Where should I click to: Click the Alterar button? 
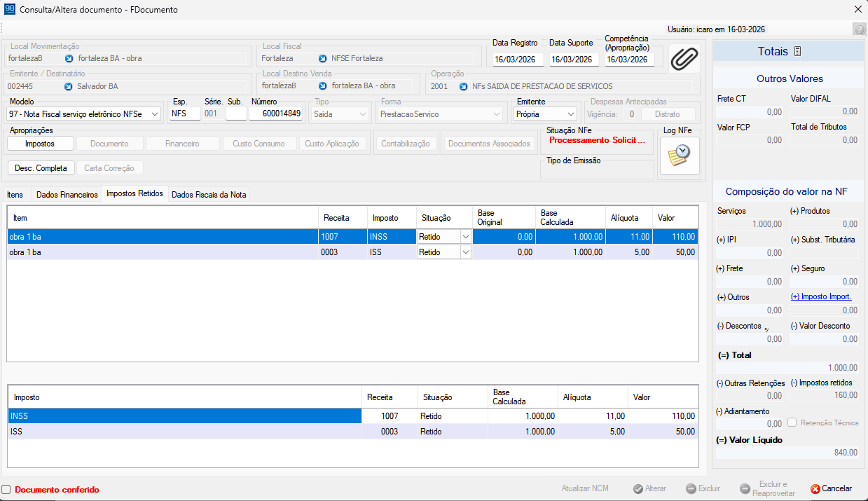tap(649, 488)
